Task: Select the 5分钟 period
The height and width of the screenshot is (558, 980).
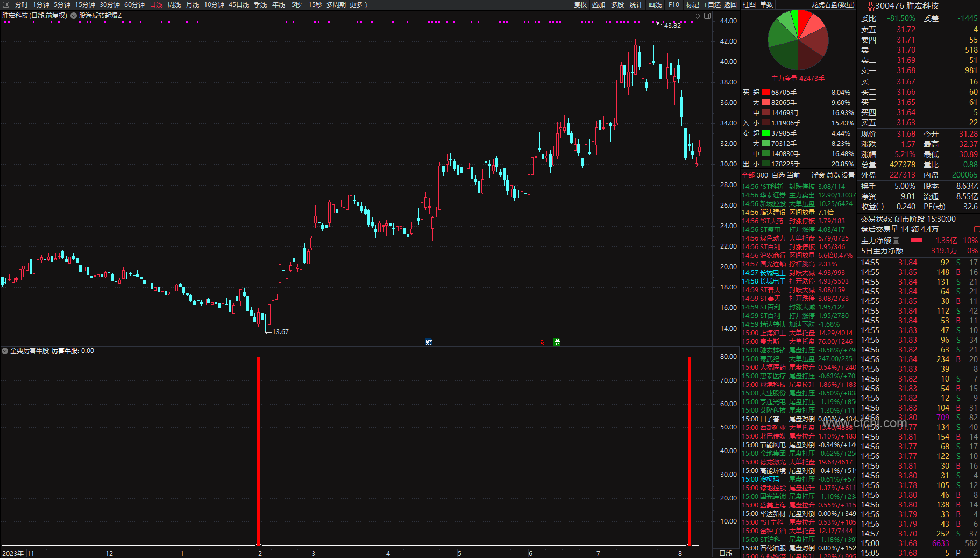Action: click(x=62, y=4)
